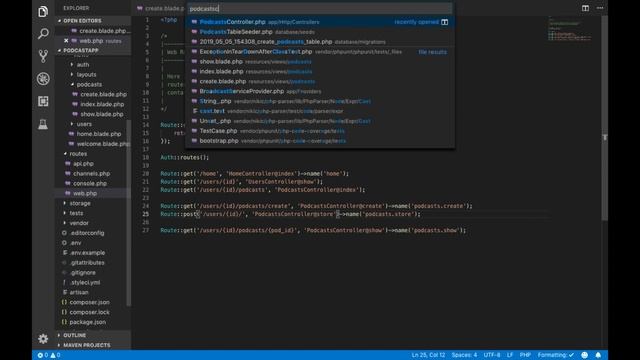Expand the Maven Projects panel
640x360 pixels.
93,345
